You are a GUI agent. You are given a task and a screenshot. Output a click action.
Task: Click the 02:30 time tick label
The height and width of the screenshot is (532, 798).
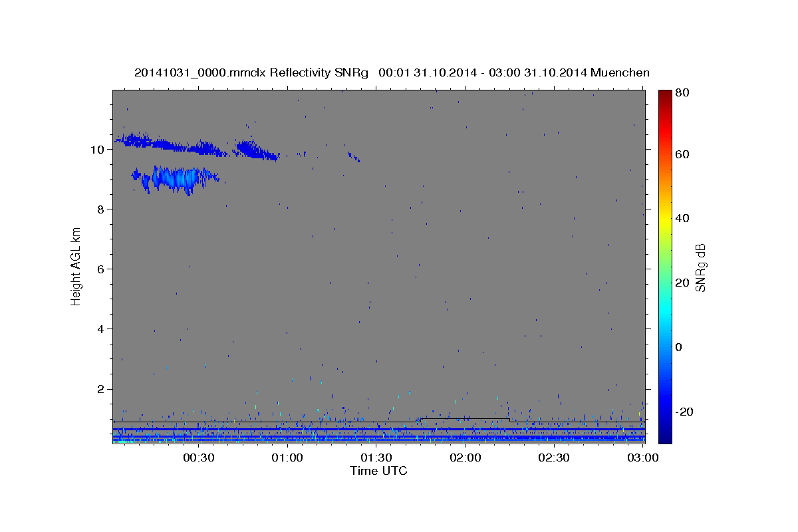[553, 458]
